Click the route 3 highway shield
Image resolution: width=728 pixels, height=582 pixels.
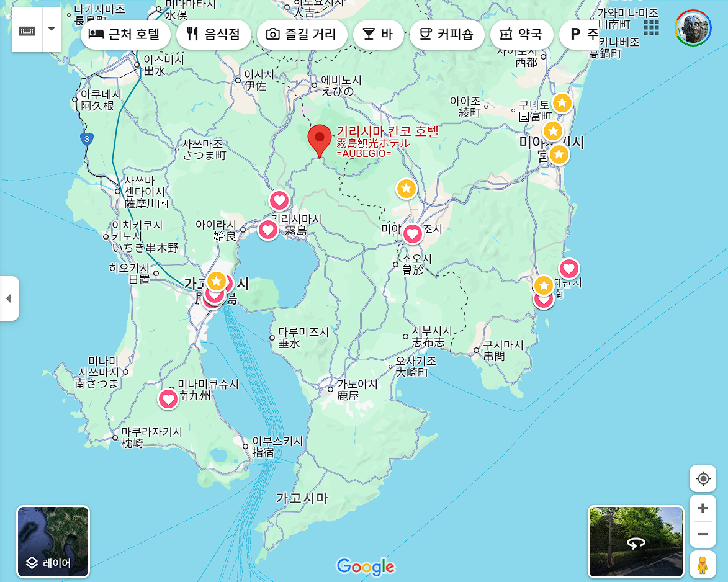tap(87, 139)
